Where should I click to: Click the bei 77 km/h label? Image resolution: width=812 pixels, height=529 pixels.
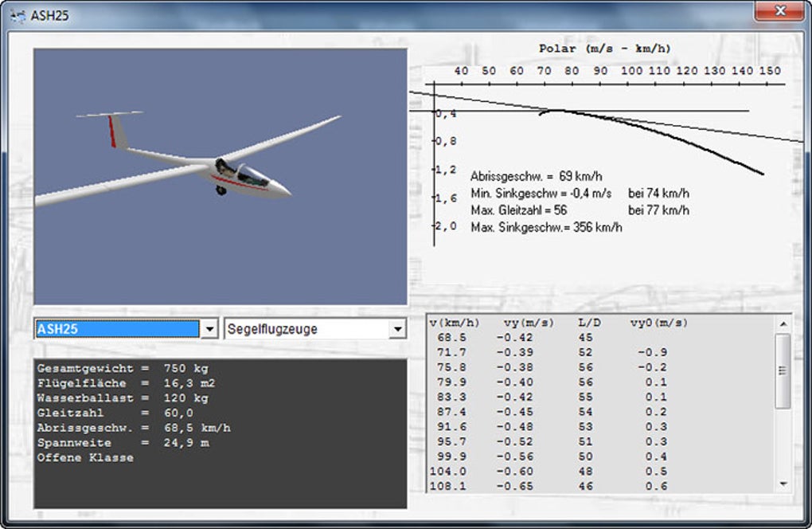coord(658,210)
